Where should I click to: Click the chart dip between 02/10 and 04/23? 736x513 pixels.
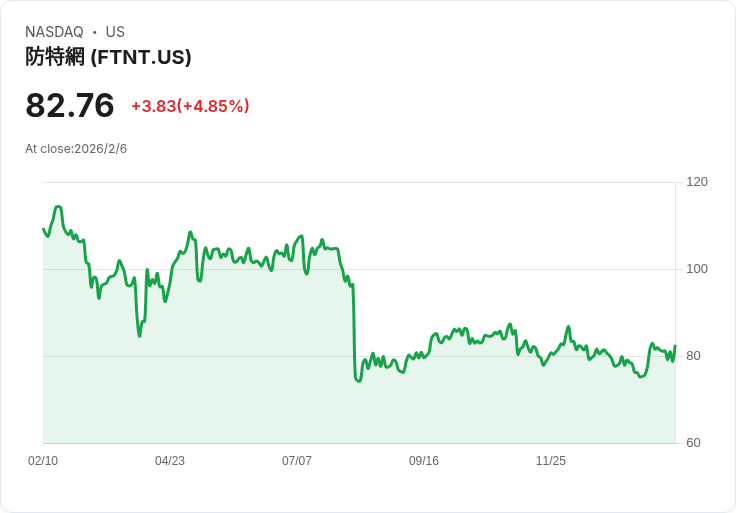click(139, 335)
